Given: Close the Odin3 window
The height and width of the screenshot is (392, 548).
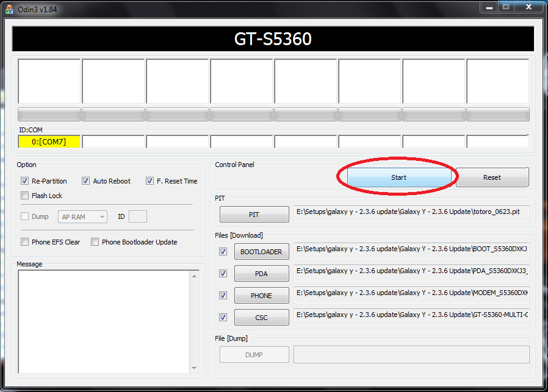Looking at the screenshot, I should (x=529, y=7).
